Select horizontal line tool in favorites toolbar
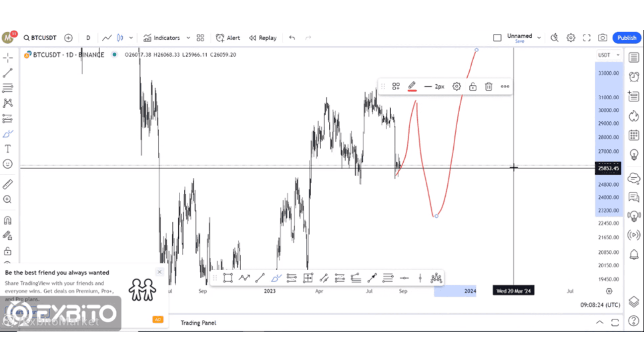 (404, 278)
